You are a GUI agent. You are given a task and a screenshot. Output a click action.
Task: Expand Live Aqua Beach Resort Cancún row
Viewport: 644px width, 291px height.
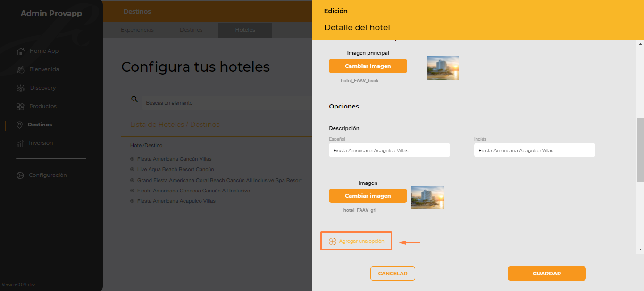pos(132,169)
